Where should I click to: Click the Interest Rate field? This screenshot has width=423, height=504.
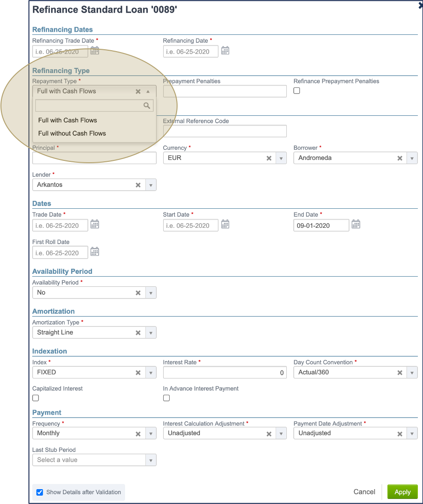pos(225,372)
